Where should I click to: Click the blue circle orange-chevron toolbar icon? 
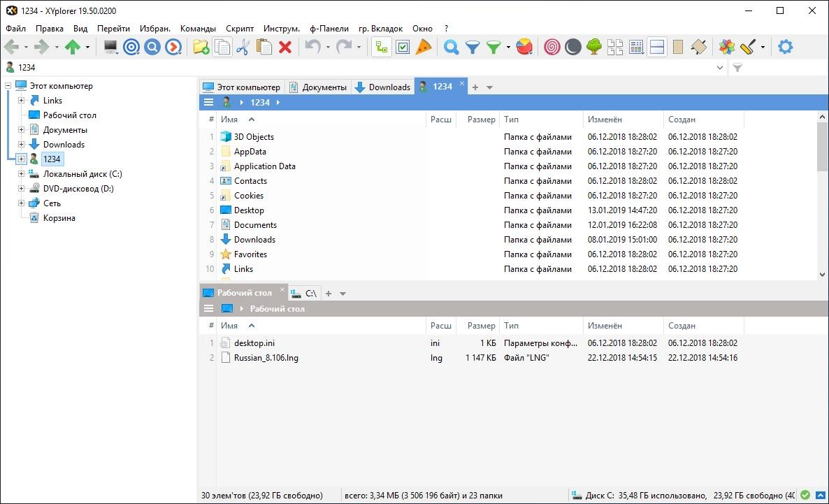(x=173, y=47)
